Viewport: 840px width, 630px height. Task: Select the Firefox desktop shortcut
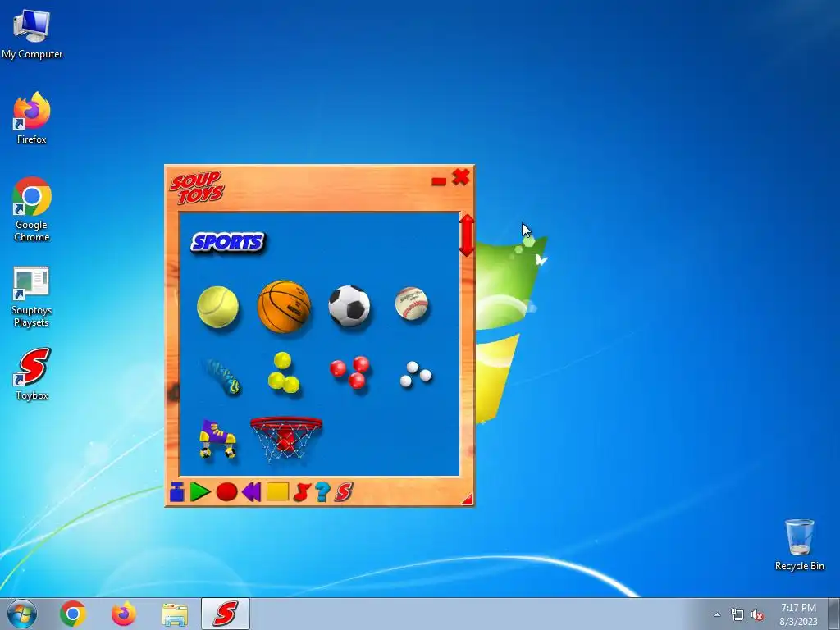tap(32, 118)
